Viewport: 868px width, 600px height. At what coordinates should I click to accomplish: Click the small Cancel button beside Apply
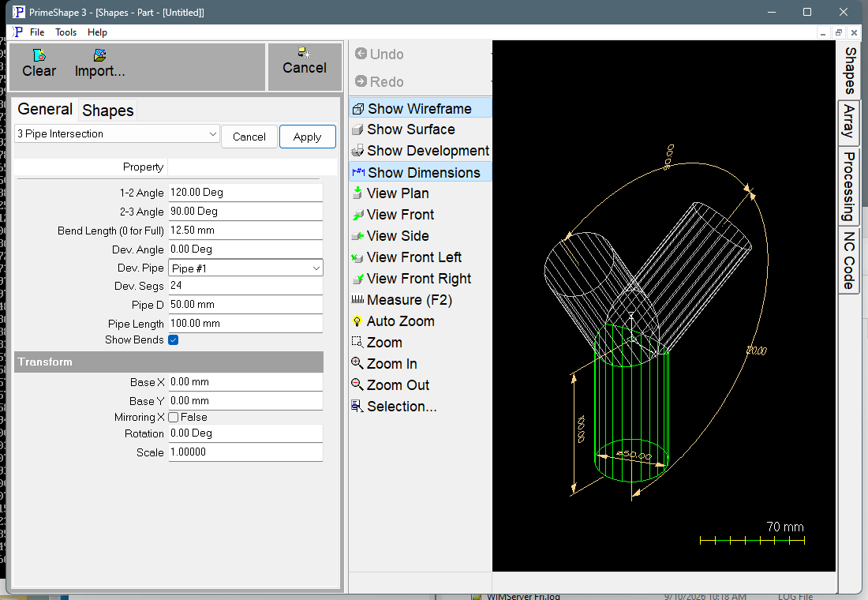[x=249, y=137]
